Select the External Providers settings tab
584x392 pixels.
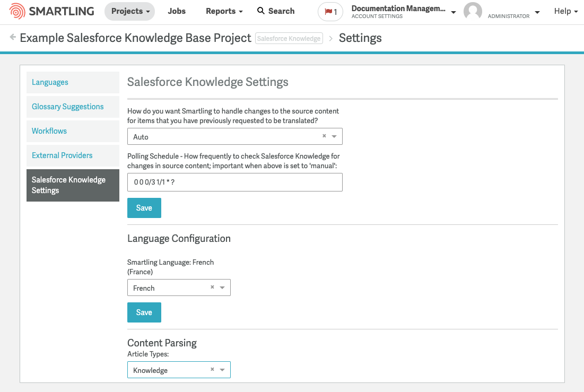73,156
